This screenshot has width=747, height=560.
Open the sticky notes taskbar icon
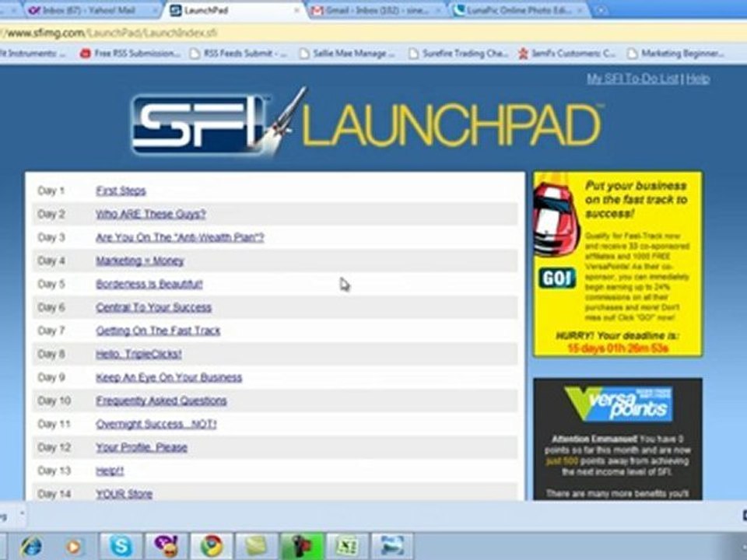[x=257, y=546]
